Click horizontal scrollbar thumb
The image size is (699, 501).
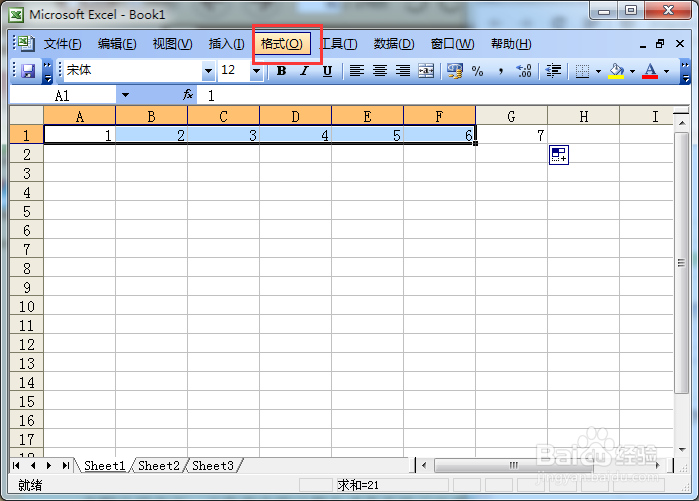click(x=514, y=465)
